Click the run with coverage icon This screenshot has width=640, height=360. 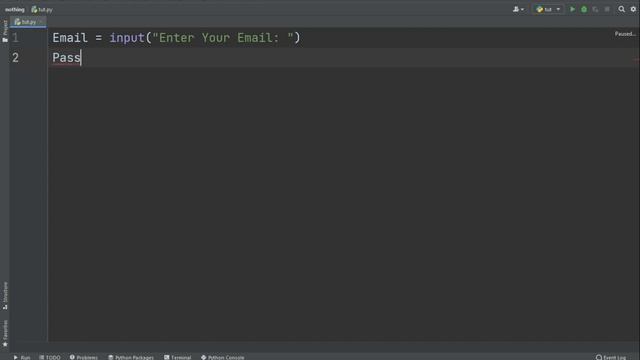coord(596,9)
